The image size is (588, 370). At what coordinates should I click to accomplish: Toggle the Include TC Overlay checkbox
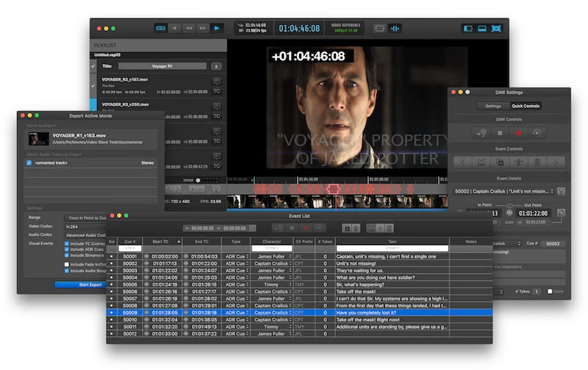click(x=67, y=244)
